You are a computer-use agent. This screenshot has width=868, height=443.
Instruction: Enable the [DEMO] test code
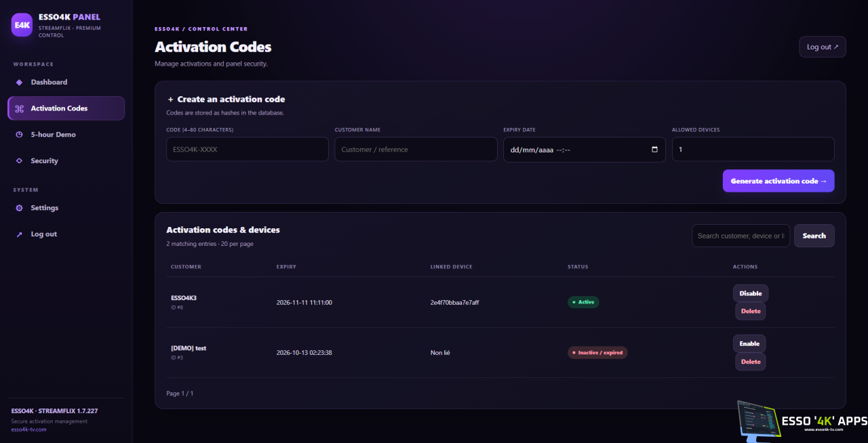(749, 343)
